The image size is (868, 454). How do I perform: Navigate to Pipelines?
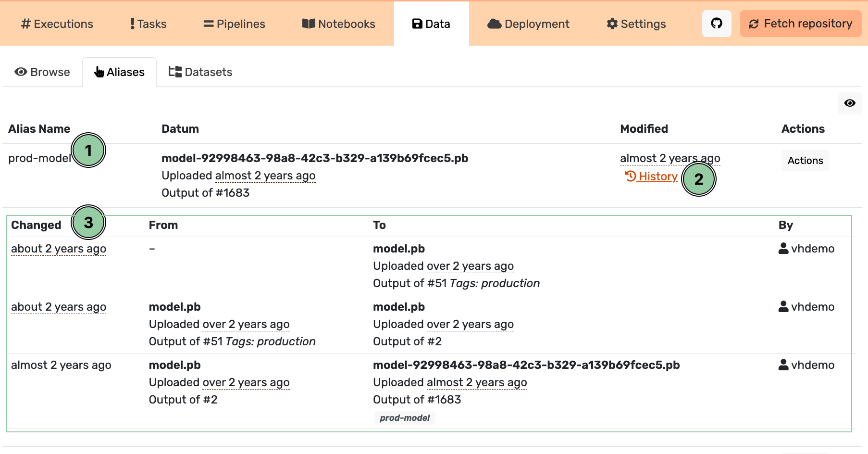point(234,24)
